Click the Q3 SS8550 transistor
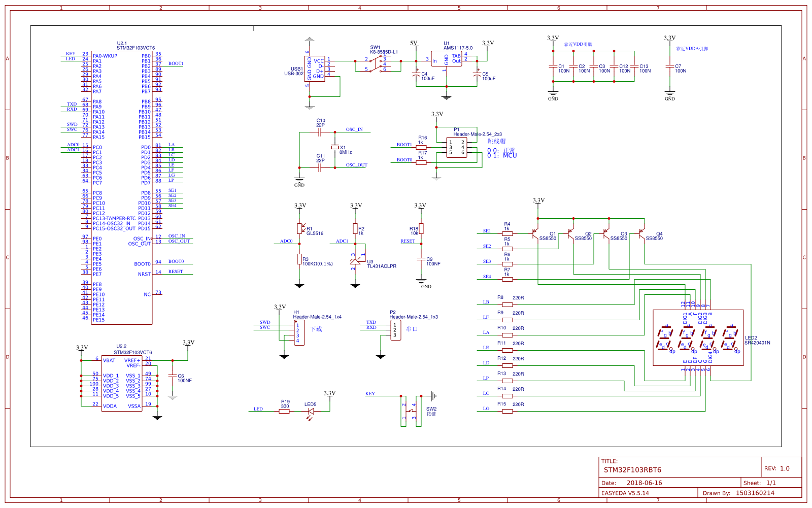The width and height of the screenshot is (812, 508). (x=606, y=233)
